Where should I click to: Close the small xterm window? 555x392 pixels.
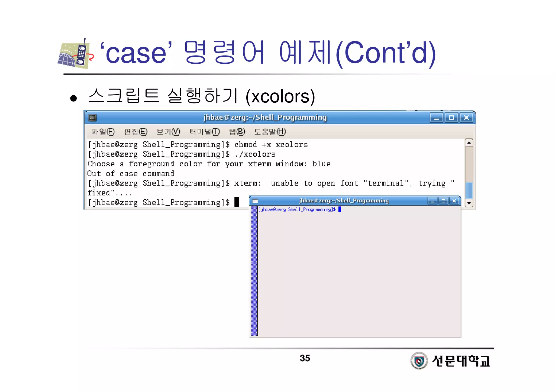454,201
